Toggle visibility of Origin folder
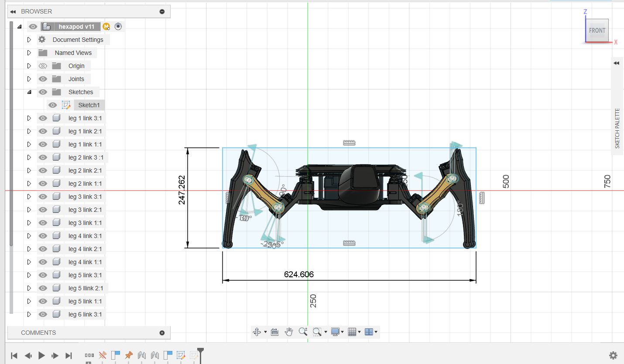 coord(43,66)
